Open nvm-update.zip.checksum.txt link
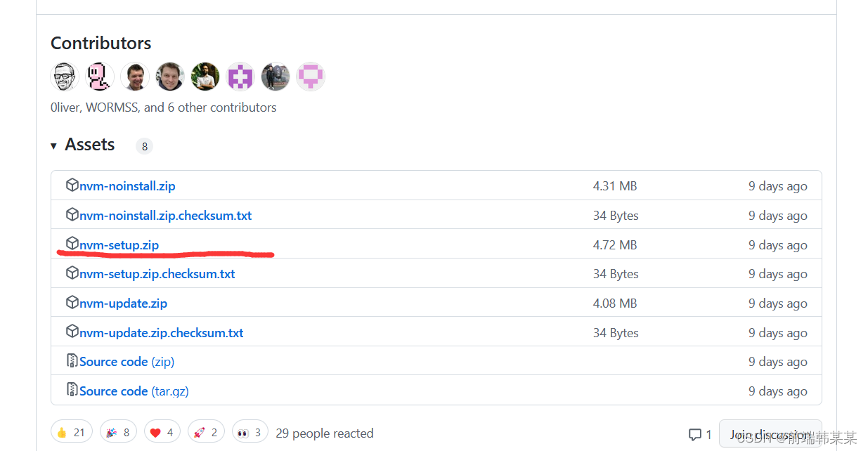The height and width of the screenshot is (451, 868). (161, 333)
